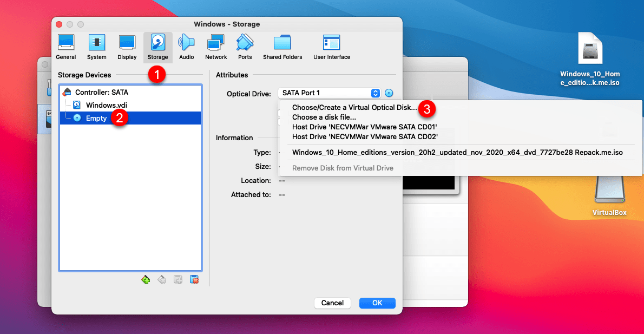
Task: Click the Cancel button
Action: pos(332,303)
